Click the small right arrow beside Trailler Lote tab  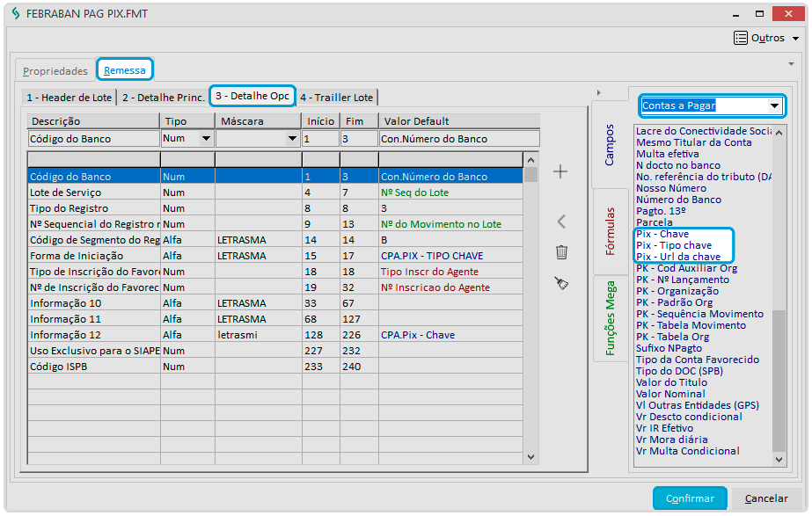[598, 93]
